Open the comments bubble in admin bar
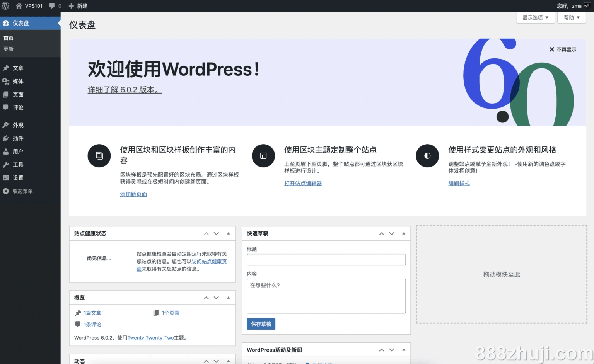This screenshot has width=594, height=364. coord(52,6)
